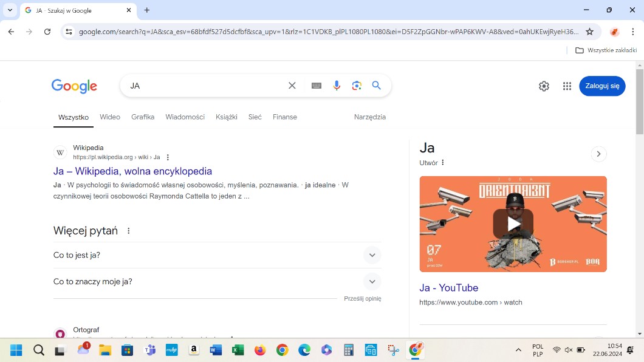Image resolution: width=644 pixels, height=362 pixels.
Task: Expand the question "Co to jest ja?"
Action: [372, 255]
